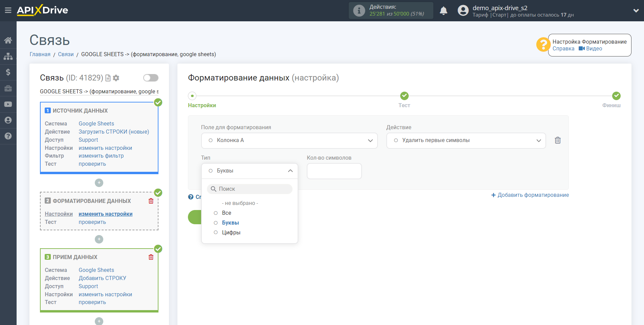644x325 pixels.
Task: Click Загрузить СТРОКИ (новые)
Action: pyautogui.click(x=114, y=132)
